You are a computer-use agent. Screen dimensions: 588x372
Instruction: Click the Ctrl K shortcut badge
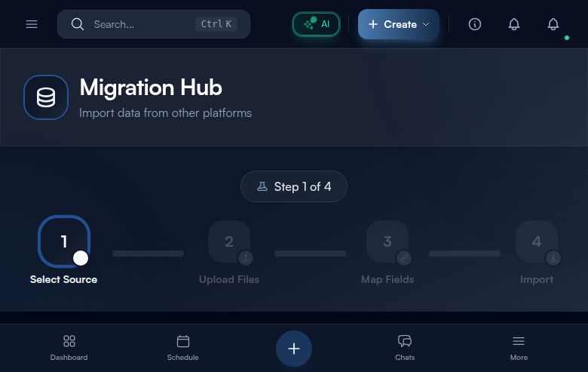(x=216, y=24)
